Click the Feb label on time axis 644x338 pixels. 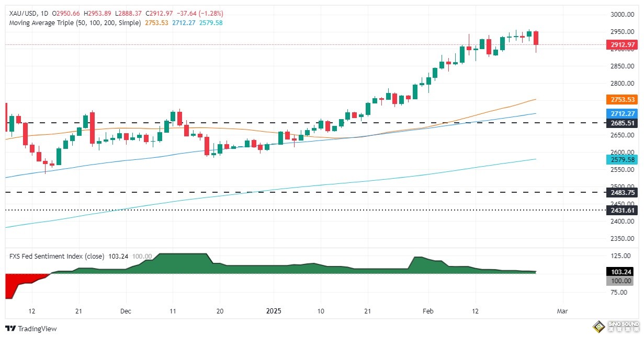click(x=428, y=310)
